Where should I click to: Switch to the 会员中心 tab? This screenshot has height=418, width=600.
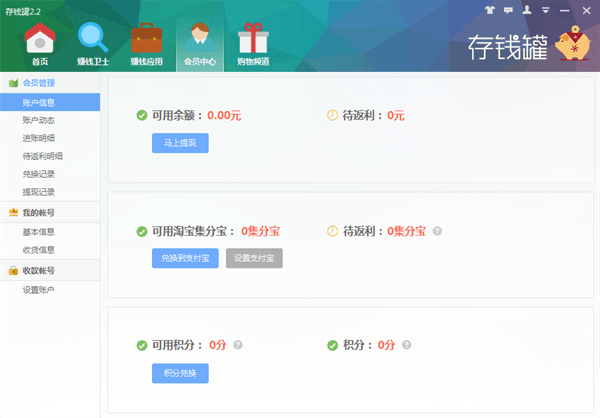pyautogui.click(x=200, y=45)
